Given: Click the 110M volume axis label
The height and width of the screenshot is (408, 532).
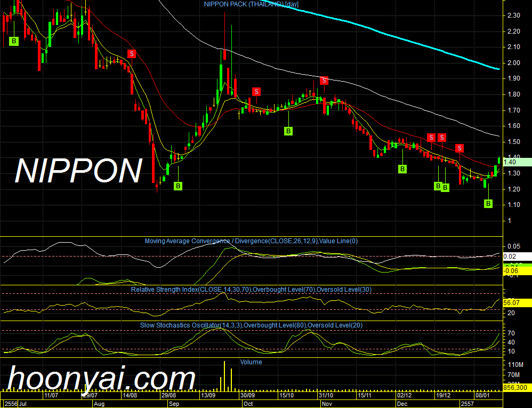Looking at the screenshot, I should pyautogui.click(x=515, y=365).
